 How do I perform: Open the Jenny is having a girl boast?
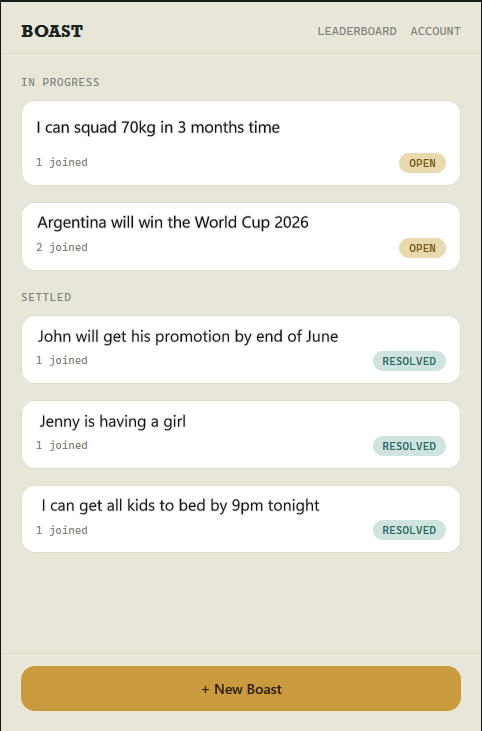pyautogui.click(x=241, y=434)
